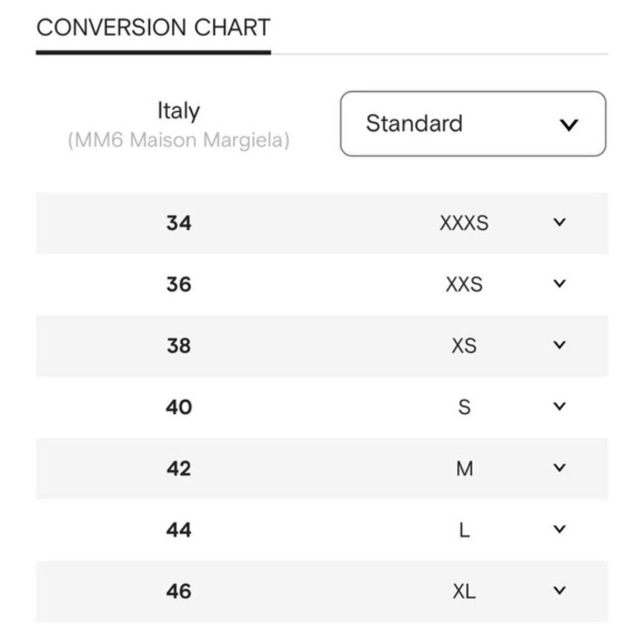Click Italy size 38 cell
644x644 pixels.
pyautogui.click(x=178, y=345)
